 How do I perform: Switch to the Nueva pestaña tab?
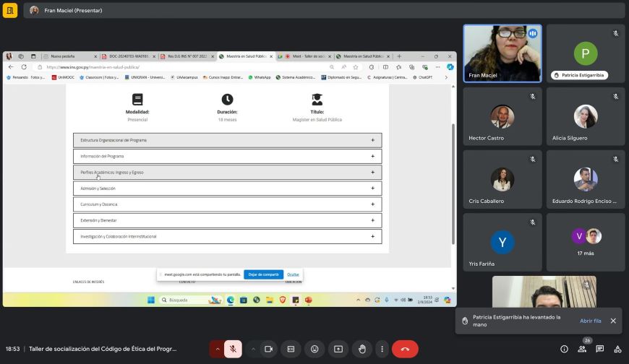point(70,56)
